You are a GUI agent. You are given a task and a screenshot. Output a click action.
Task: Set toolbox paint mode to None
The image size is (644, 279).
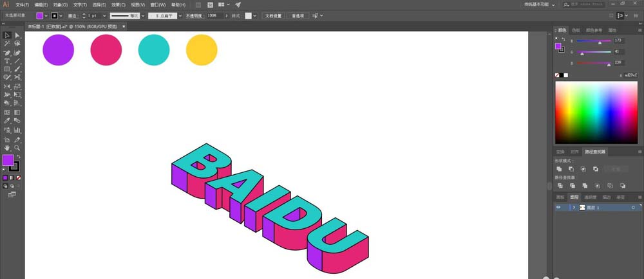coord(19,178)
